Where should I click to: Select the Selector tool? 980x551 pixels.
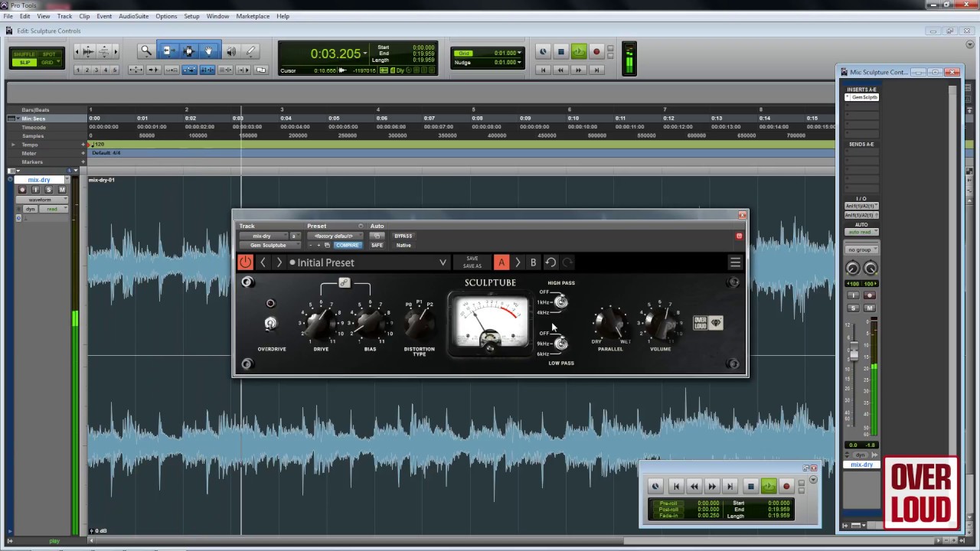coord(189,51)
